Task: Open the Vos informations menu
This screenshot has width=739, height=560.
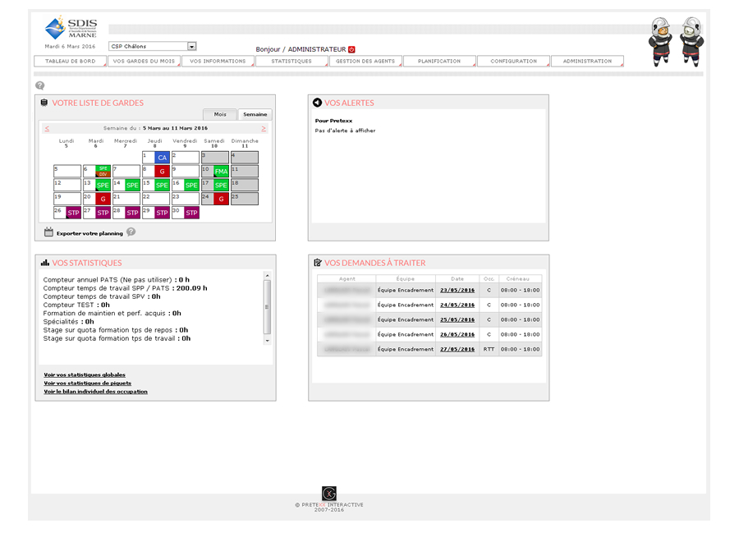Action: [218, 62]
